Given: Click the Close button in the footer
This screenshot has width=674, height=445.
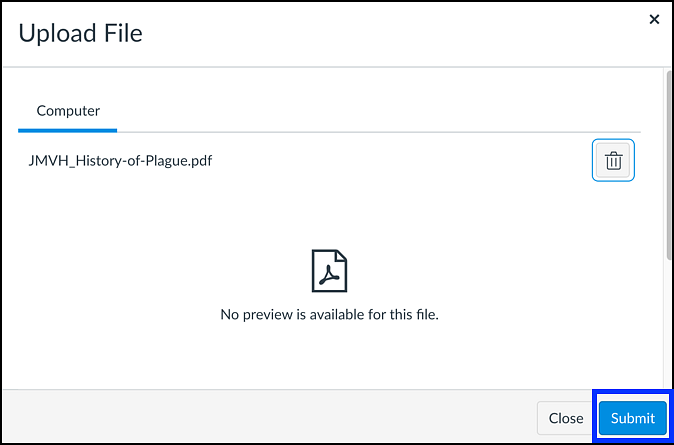Looking at the screenshot, I should tap(566, 418).
